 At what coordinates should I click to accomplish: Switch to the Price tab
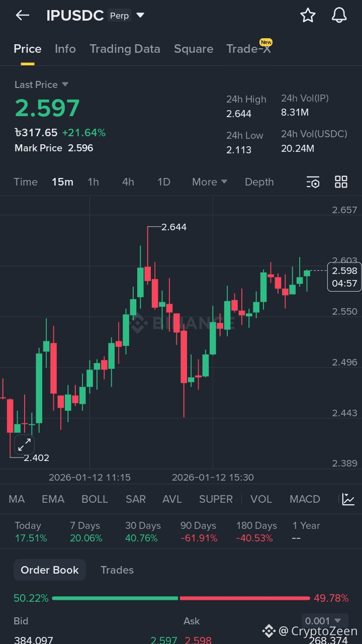[x=28, y=49]
